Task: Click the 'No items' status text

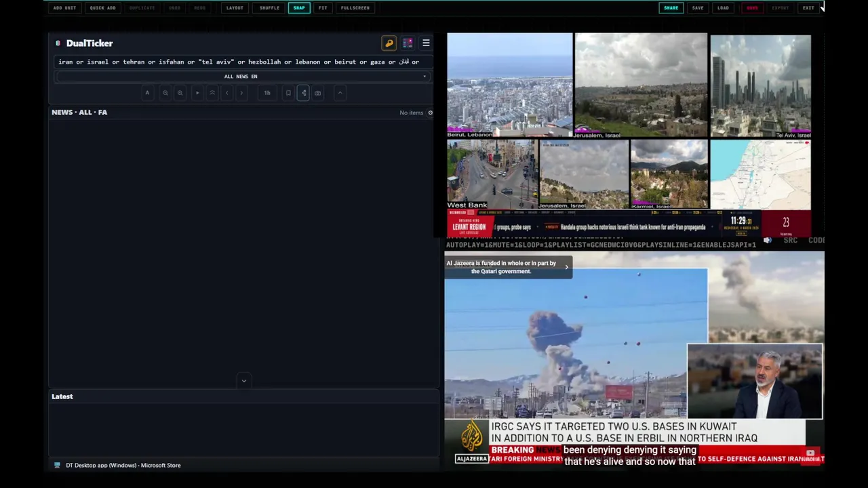Action: point(412,113)
